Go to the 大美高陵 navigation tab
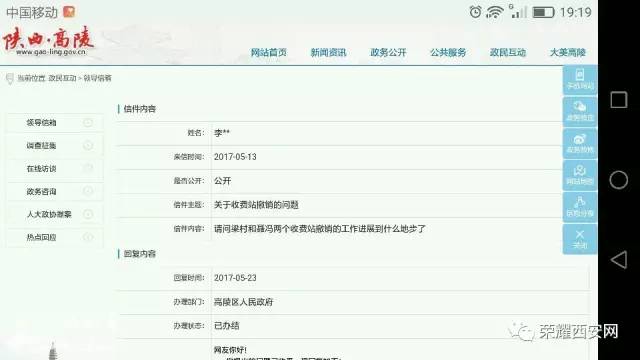 (568, 52)
